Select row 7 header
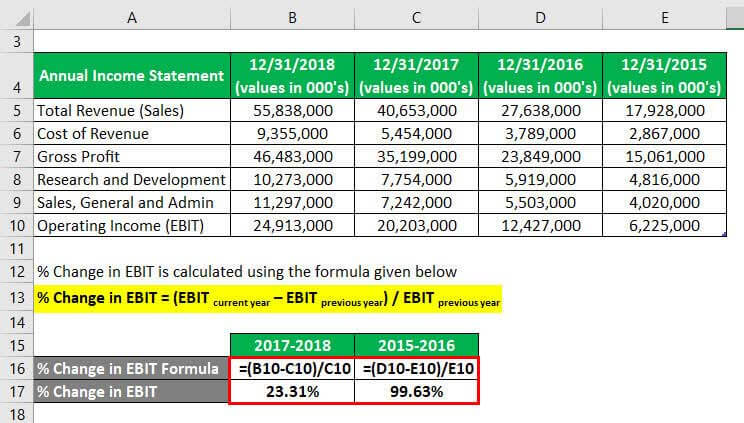This screenshot has height=423, width=744. (x=17, y=156)
